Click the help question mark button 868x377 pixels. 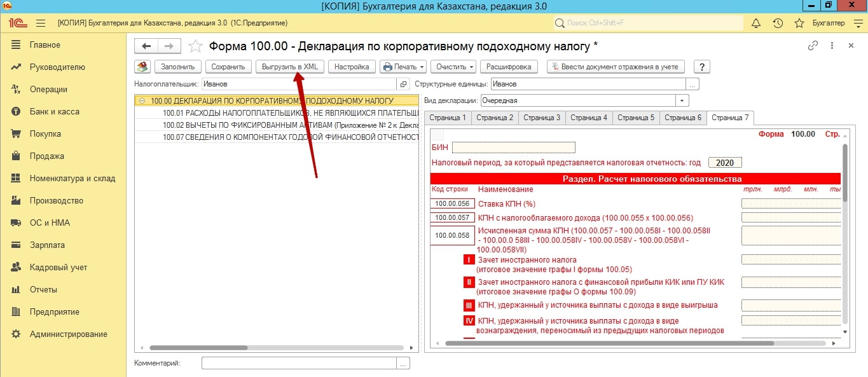point(701,67)
